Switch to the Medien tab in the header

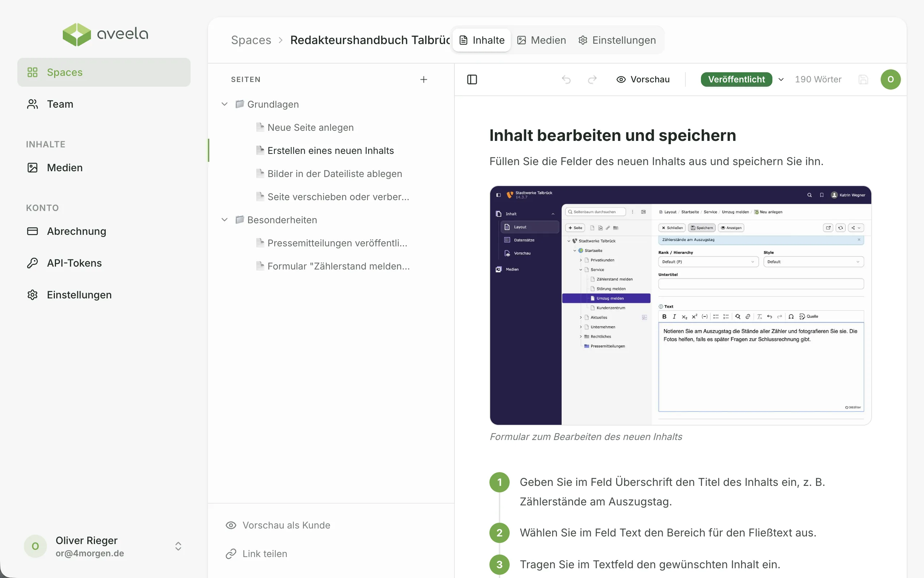click(541, 40)
